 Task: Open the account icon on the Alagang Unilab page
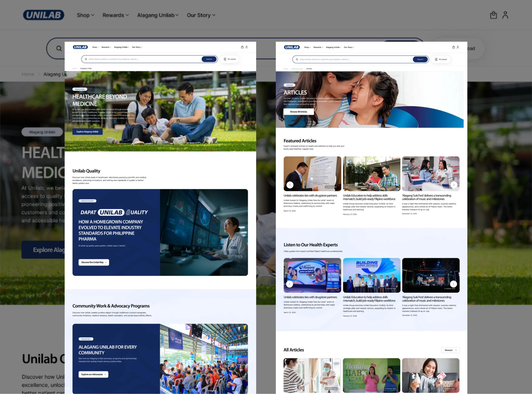point(246,47)
